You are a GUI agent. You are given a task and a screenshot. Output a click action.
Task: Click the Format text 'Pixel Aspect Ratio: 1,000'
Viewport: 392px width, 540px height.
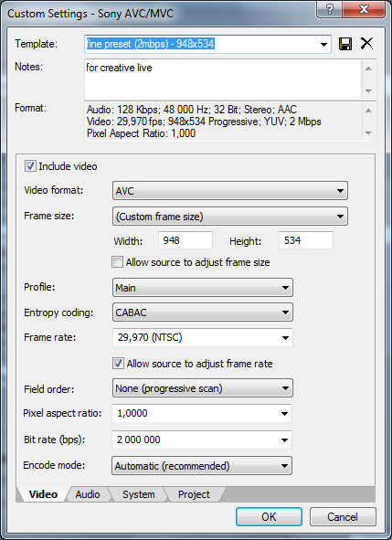click(142, 133)
